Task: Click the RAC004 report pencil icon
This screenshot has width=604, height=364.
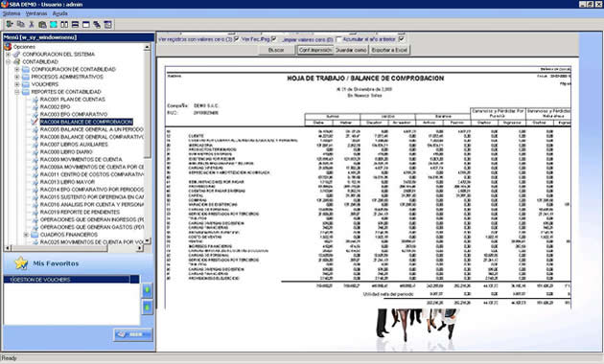Action: pos(35,122)
